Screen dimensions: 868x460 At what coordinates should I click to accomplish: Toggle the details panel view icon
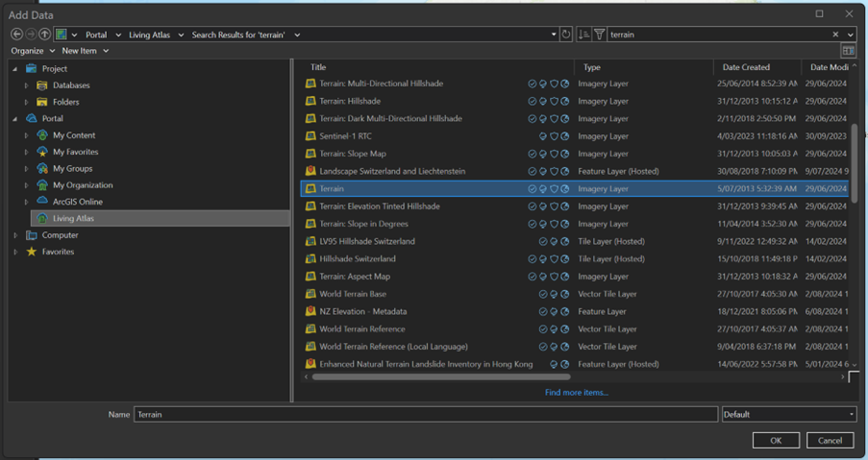(848, 51)
